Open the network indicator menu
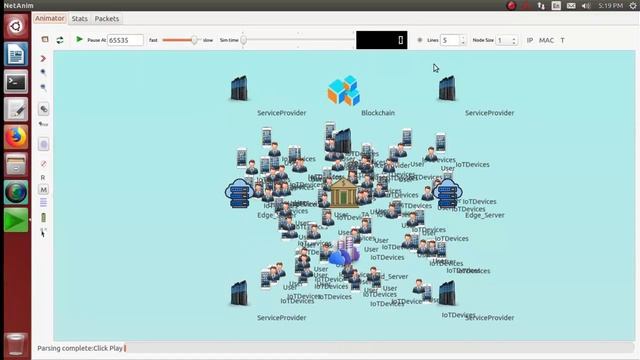This screenshot has height=360, width=640. pyautogui.click(x=541, y=5)
